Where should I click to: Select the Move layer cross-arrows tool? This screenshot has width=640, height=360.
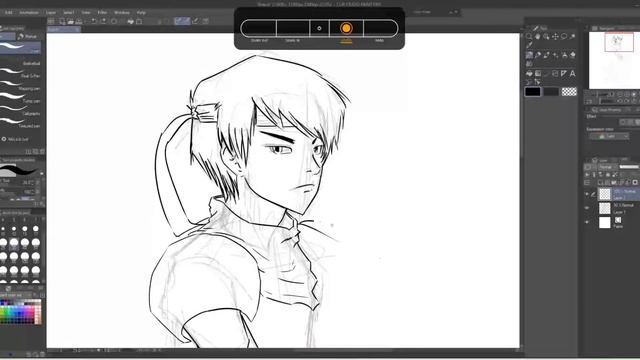click(555, 36)
